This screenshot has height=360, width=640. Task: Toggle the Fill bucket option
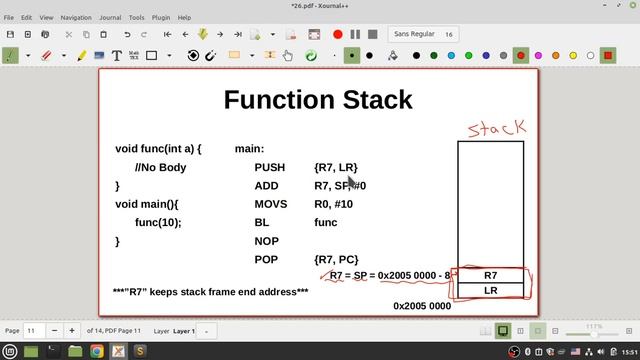(393, 56)
